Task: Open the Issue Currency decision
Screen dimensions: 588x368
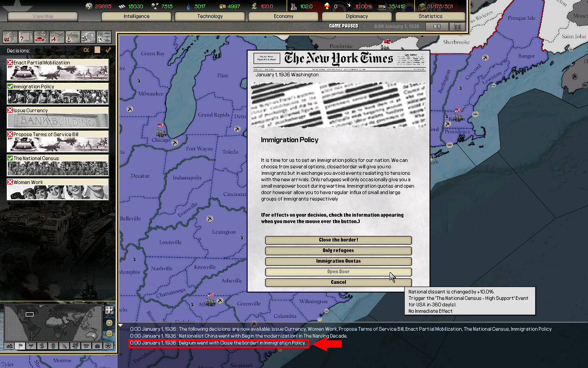Action: [58, 117]
